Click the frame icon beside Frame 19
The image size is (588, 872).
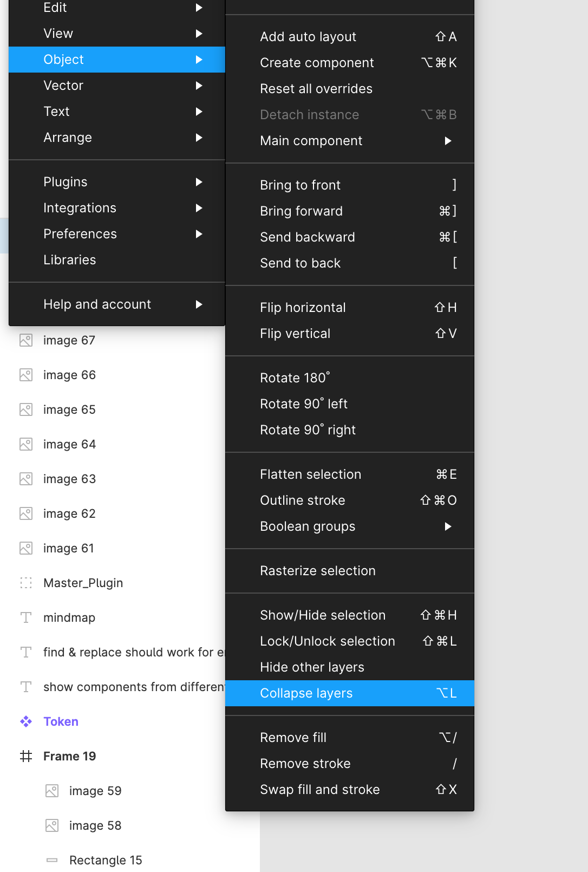(x=26, y=756)
